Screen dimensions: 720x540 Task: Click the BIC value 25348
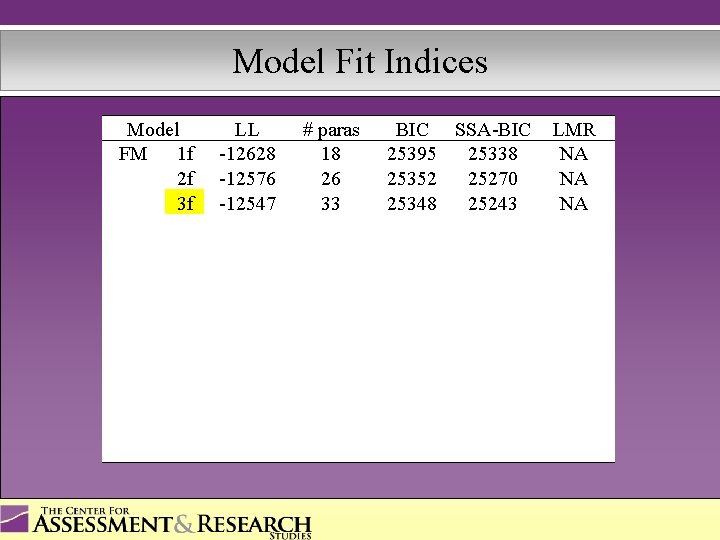click(411, 203)
